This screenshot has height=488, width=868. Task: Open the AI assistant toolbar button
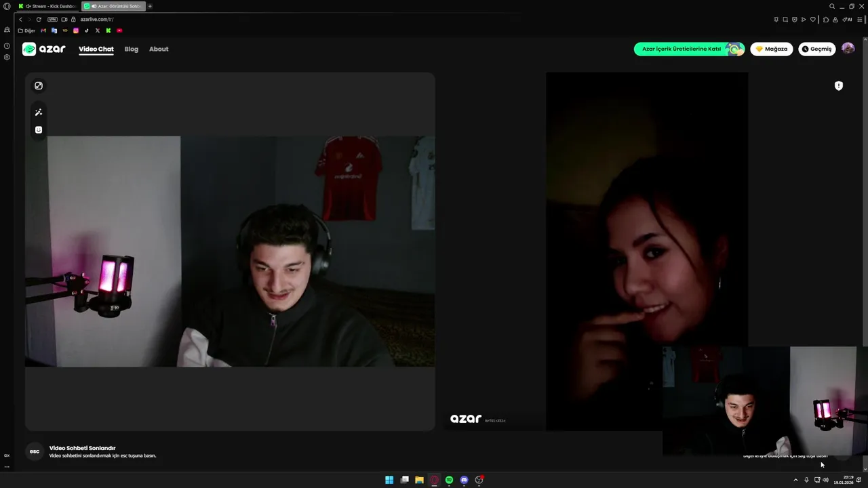click(847, 19)
